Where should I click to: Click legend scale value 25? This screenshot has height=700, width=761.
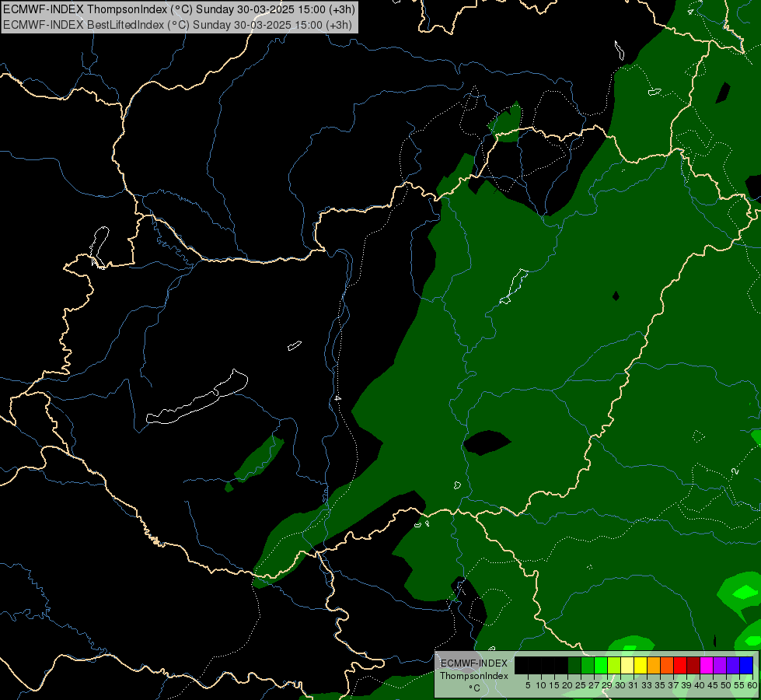581,685
